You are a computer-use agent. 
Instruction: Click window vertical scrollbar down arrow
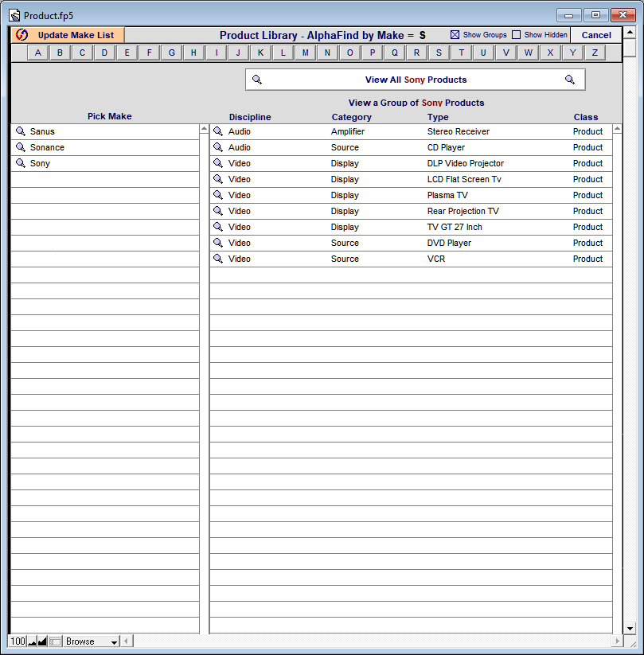pyautogui.click(x=630, y=628)
